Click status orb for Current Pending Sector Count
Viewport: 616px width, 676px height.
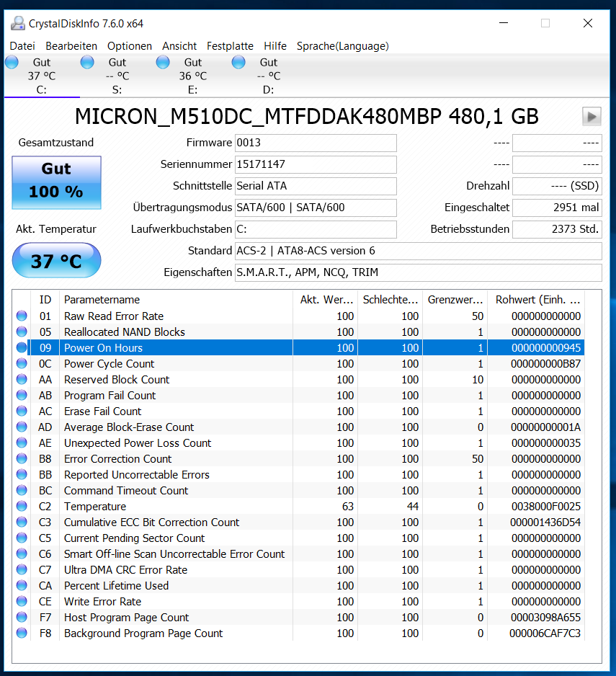pos(22,538)
